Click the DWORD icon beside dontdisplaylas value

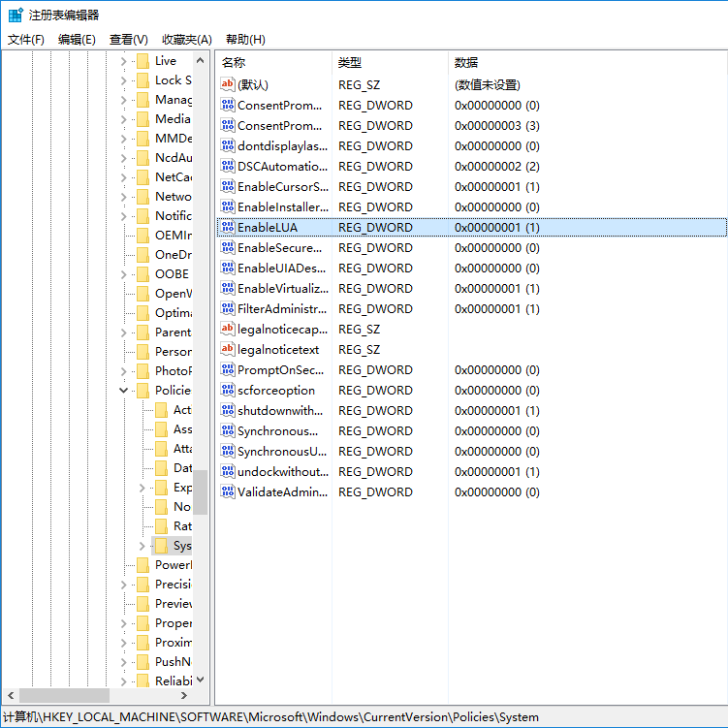228,146
